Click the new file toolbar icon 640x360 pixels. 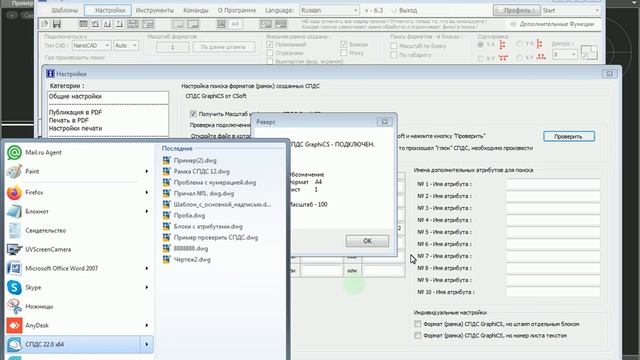coord(44,24)
